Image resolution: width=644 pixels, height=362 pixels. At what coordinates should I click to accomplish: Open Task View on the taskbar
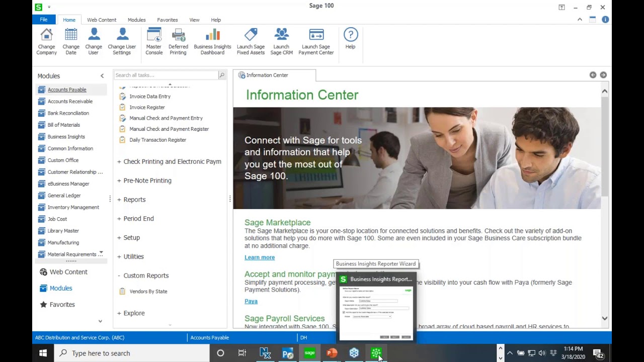(242, 353)
